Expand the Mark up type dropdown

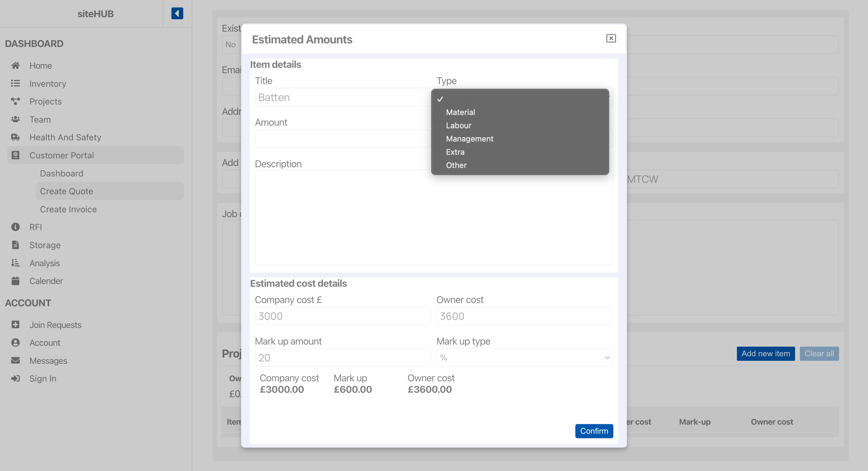pos(524,357)
